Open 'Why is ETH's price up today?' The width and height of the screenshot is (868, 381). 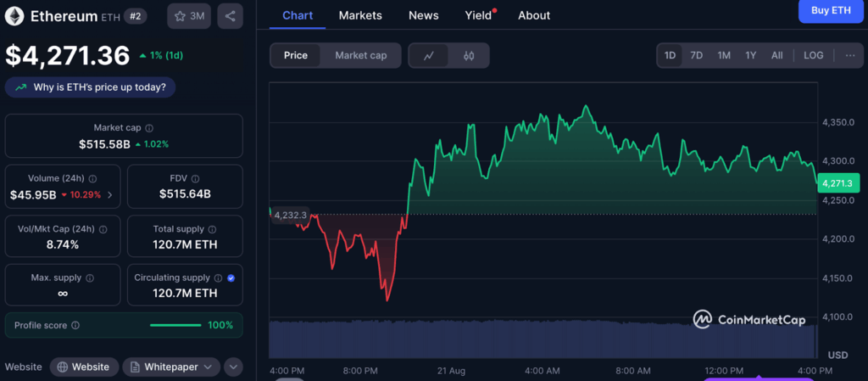(x=92, y=87)
